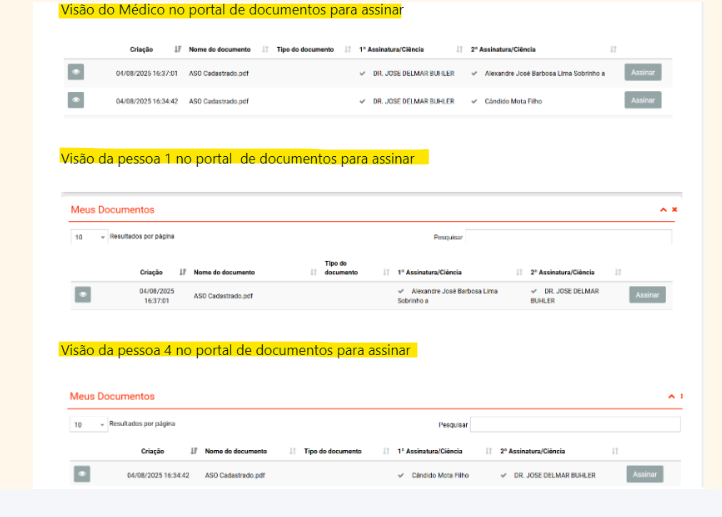This screenshot has width=722, height=517.
Task: View the document in pessoa 4 table via eye icon
Action: point(83,474)
